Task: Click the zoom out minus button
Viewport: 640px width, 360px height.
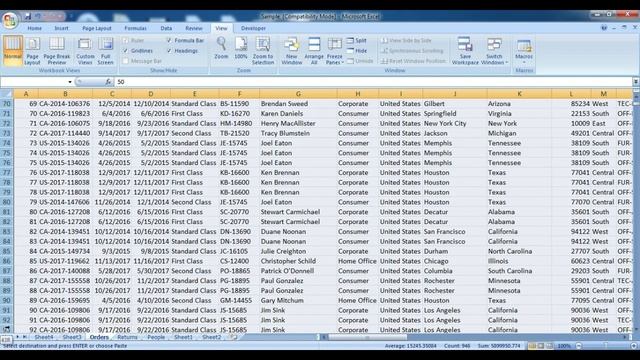Action: tap(578, 346)
